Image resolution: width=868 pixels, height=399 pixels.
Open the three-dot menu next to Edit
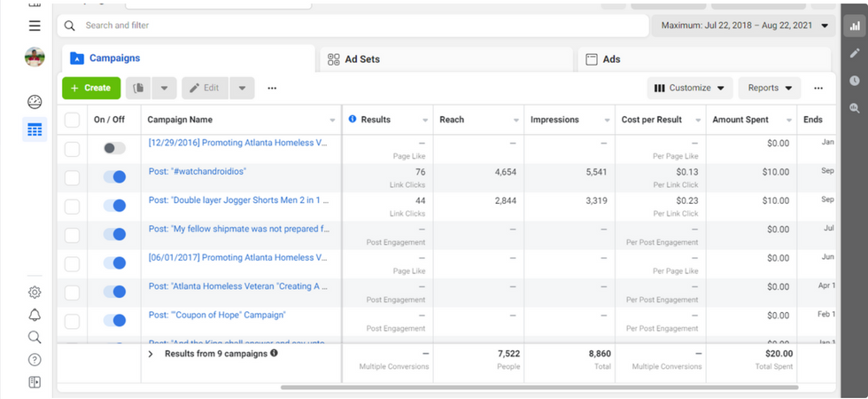pos(272,88)
